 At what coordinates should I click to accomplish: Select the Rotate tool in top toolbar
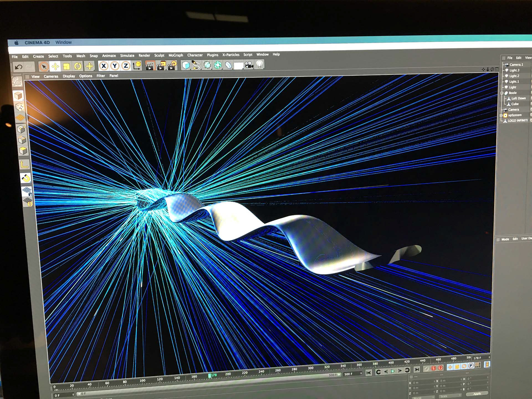pos(78,66)
